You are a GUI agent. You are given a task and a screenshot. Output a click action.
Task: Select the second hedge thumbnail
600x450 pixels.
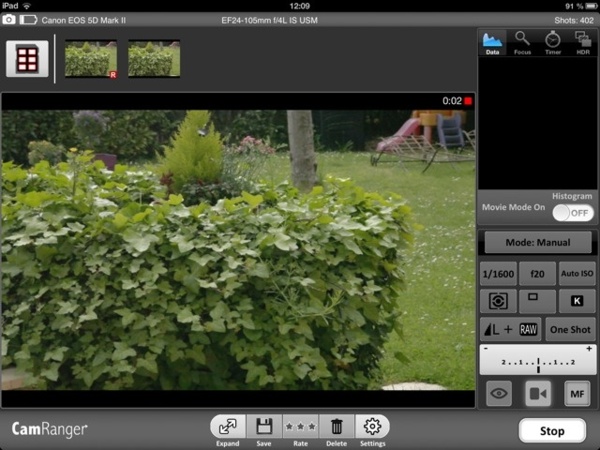click(x=154, y=59)
